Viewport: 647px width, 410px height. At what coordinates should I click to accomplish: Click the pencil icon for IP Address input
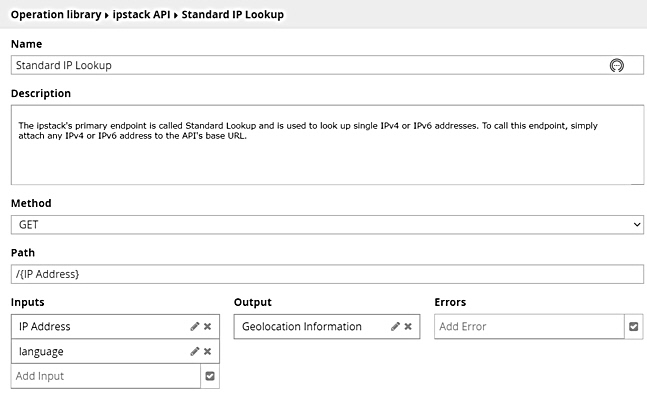tap(195, 326)
